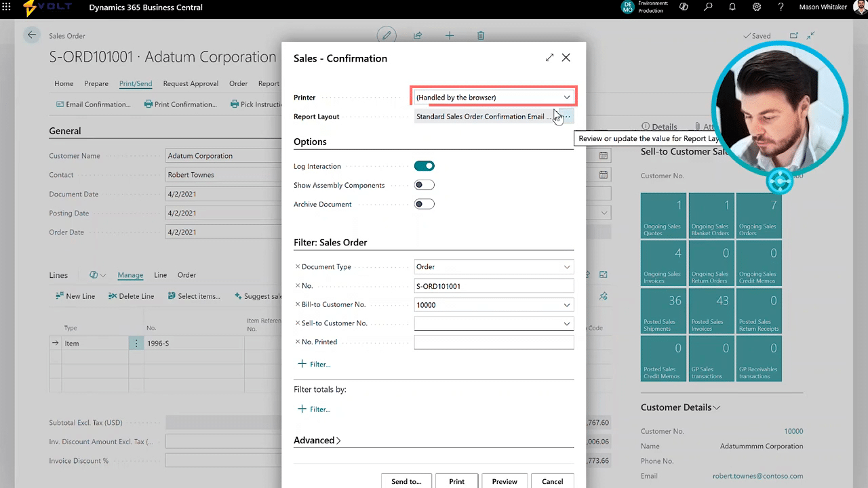This screenshot has height=488, width=868.
Task: Remove the Document Type filter
Action: click(x=297, y=266)
